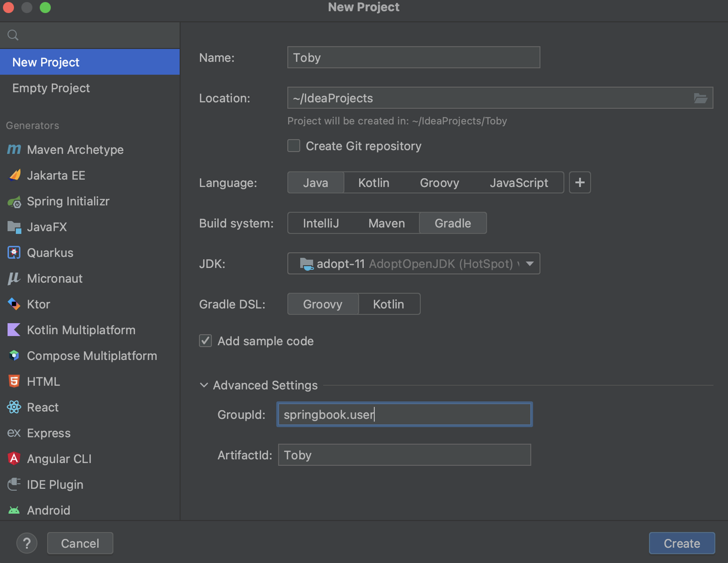This screenshot has width=728, height=563.
Task: Click the Cancel button
Action: (x=80, y=543)
